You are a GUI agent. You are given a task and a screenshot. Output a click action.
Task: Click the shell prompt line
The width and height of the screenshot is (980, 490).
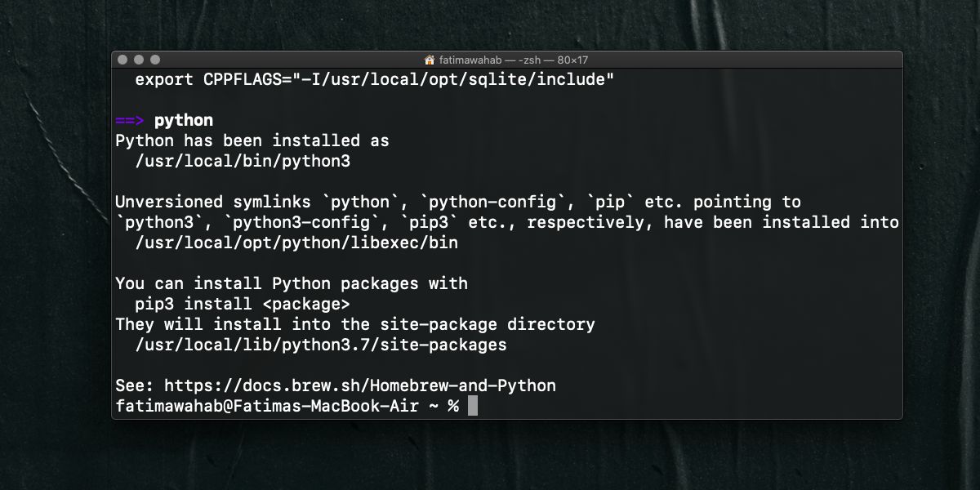click(x=286, y=405)
